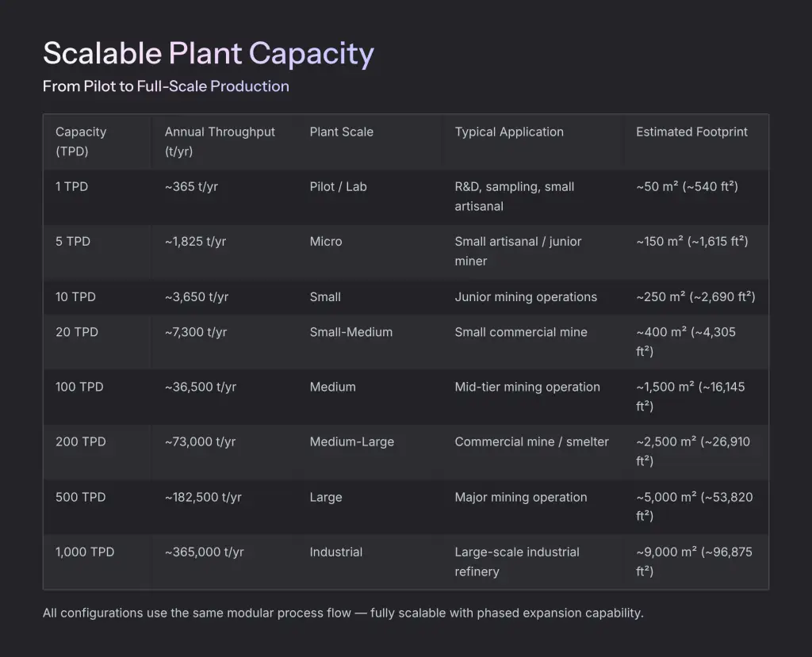
Task: Select the 'Medium-Large' plant scale cell
Action: [x=351, y=442]
